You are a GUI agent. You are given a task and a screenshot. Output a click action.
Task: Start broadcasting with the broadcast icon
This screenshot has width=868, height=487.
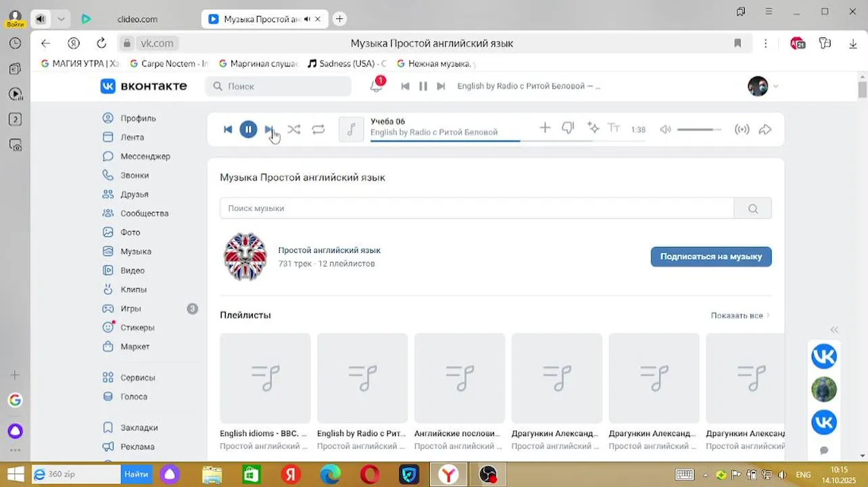(742, 129)
